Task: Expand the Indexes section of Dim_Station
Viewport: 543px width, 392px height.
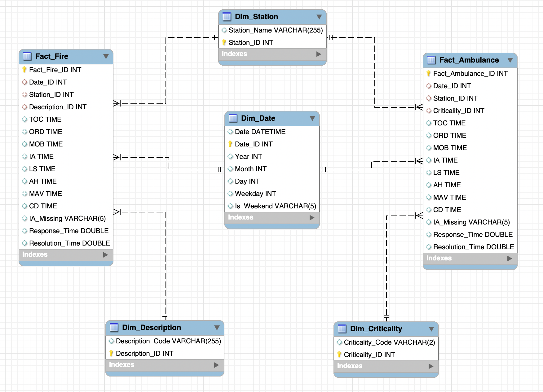Action: click(319, 54)
